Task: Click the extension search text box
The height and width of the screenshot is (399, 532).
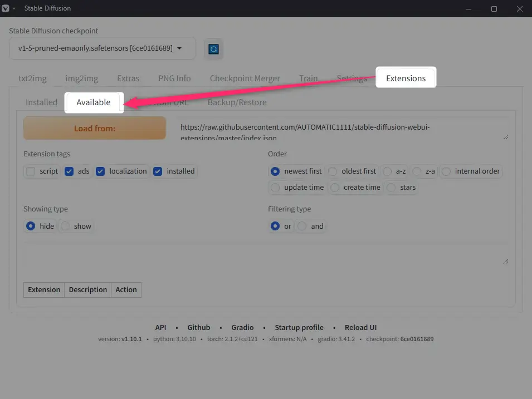Action: (266, 254)
